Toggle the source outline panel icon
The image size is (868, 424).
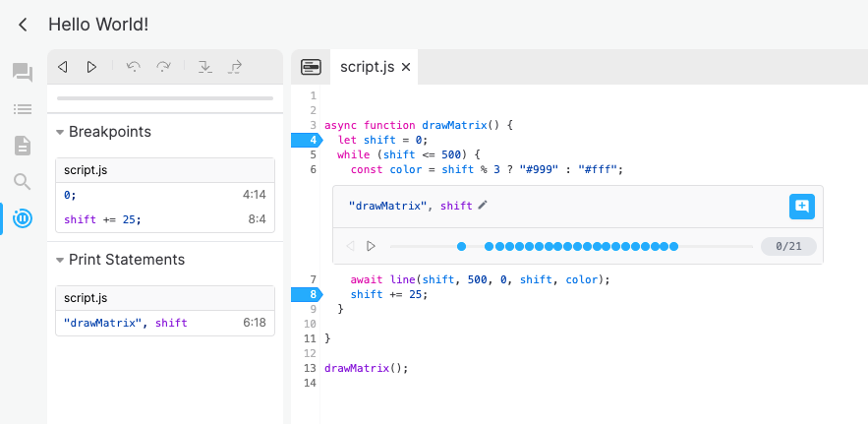pos(311,67)
